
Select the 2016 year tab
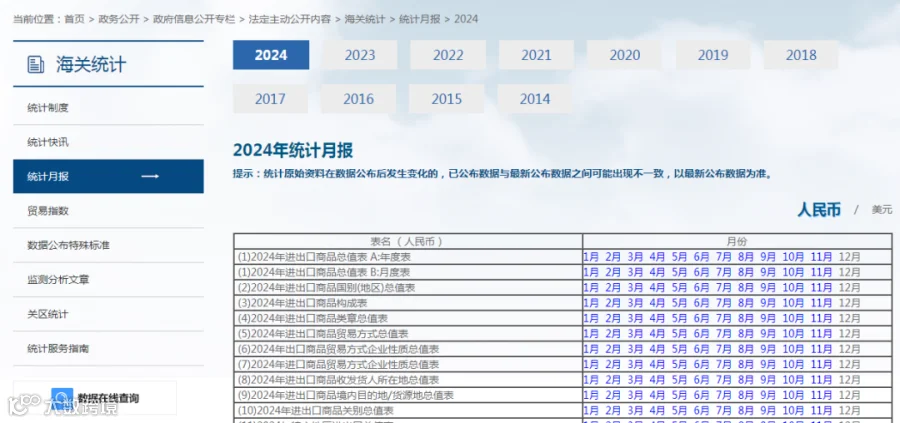[358, 99]
